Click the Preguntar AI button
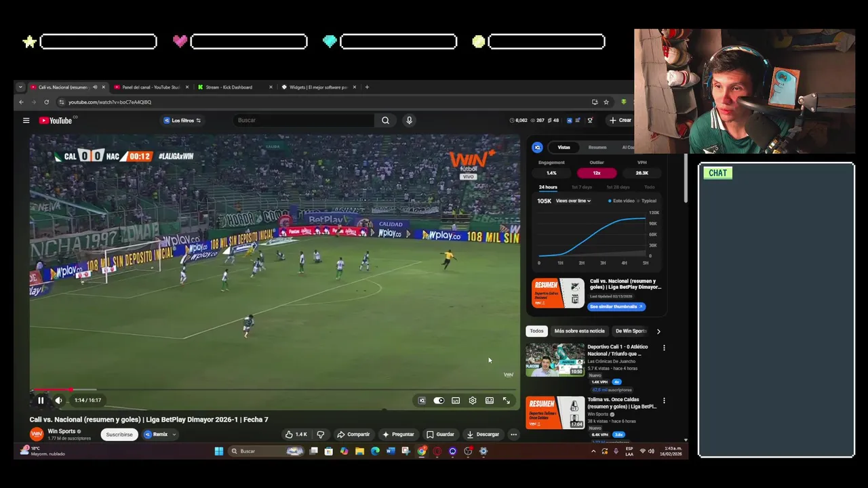This screenshot has height=488, width=868. click(x=398, y=434)
